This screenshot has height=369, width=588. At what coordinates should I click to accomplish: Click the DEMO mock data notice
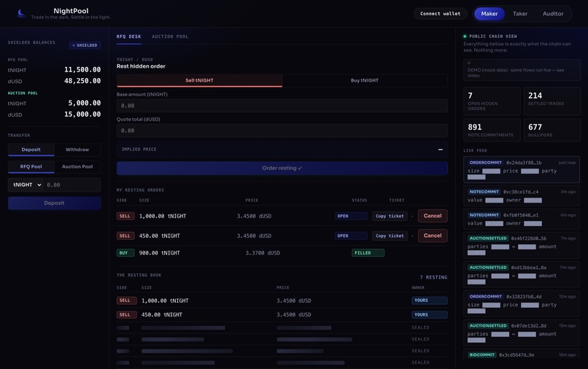[x=522, y=70]
